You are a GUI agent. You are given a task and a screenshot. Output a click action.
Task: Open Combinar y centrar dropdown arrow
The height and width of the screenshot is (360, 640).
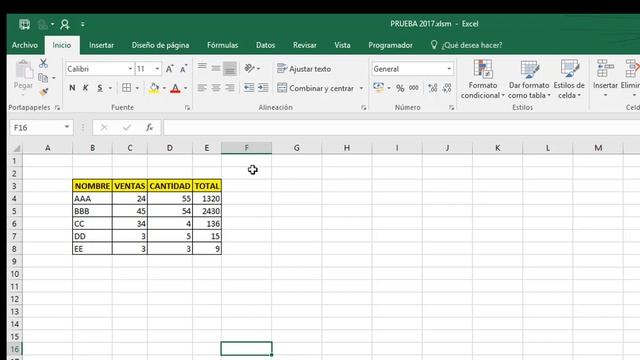[361, 88]
